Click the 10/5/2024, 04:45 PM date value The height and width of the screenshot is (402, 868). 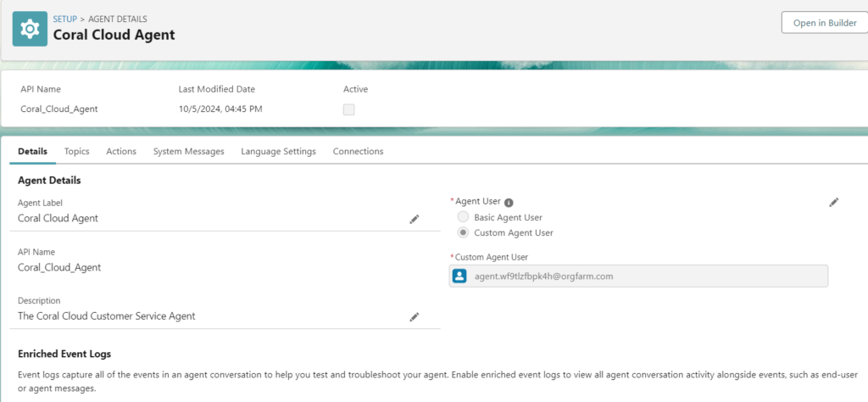(x=220, y=109)
